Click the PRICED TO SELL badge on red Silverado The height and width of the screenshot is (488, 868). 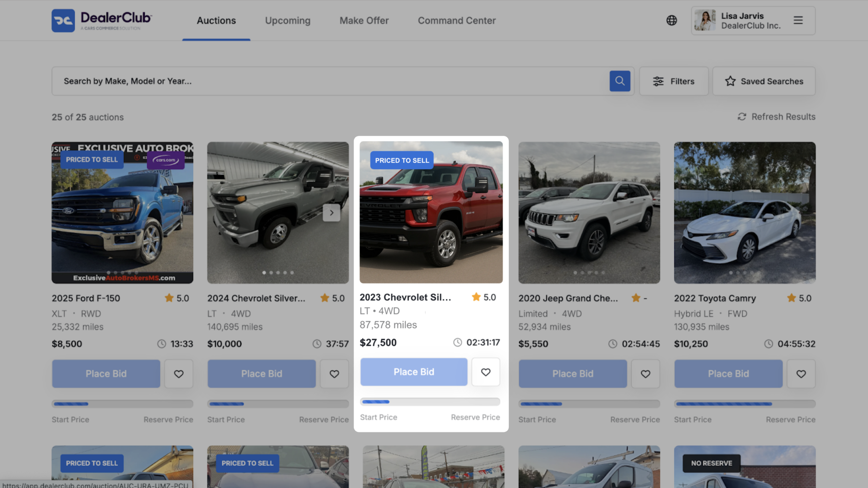(402, 161)
